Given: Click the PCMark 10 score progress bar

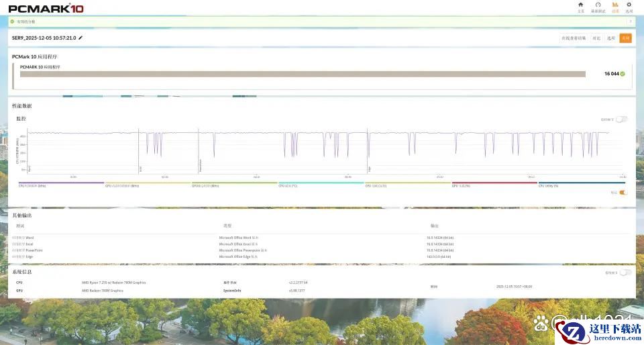Looking at the screenshot, I should pos(303,74).
